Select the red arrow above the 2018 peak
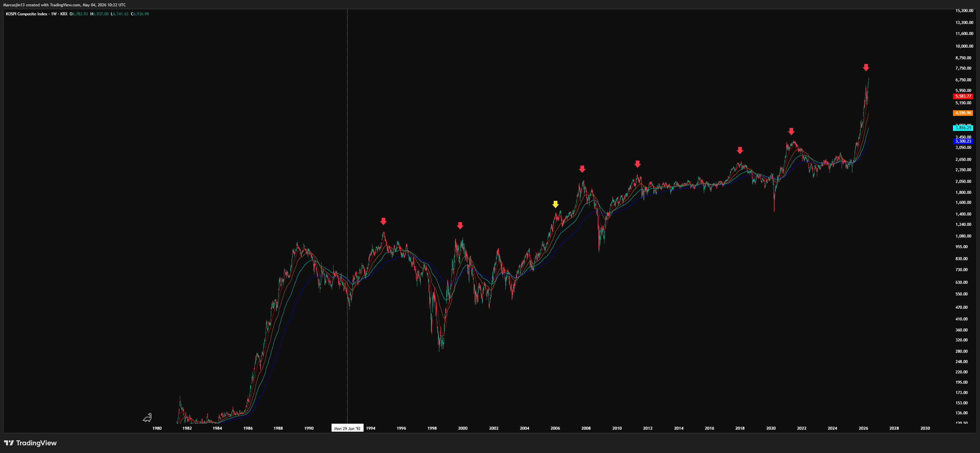Screen dimensions: 980x453 [740, 151]
